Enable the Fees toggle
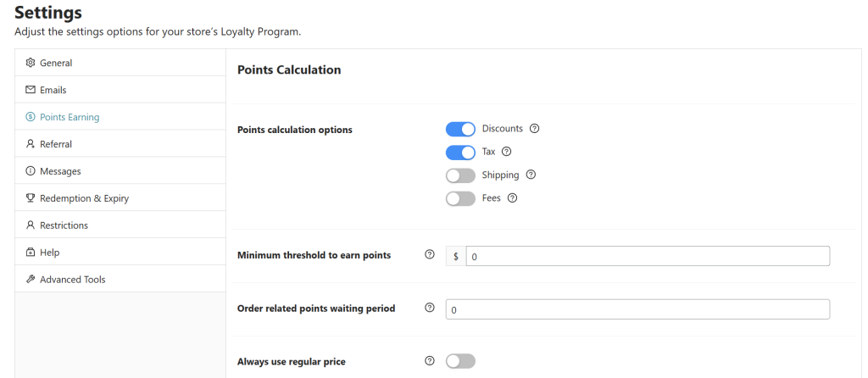Screen dimensions: 868x378 460,198
